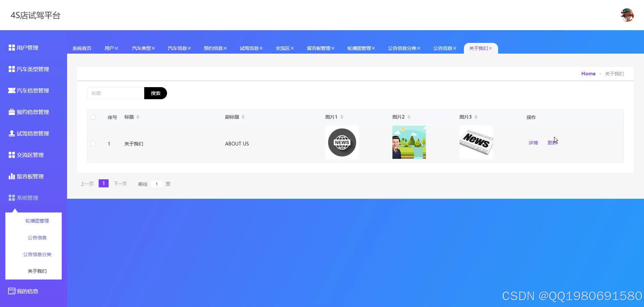Check the row checkbox for 关于我们
This screenshot has width=644, height=307.
[93, 144]
